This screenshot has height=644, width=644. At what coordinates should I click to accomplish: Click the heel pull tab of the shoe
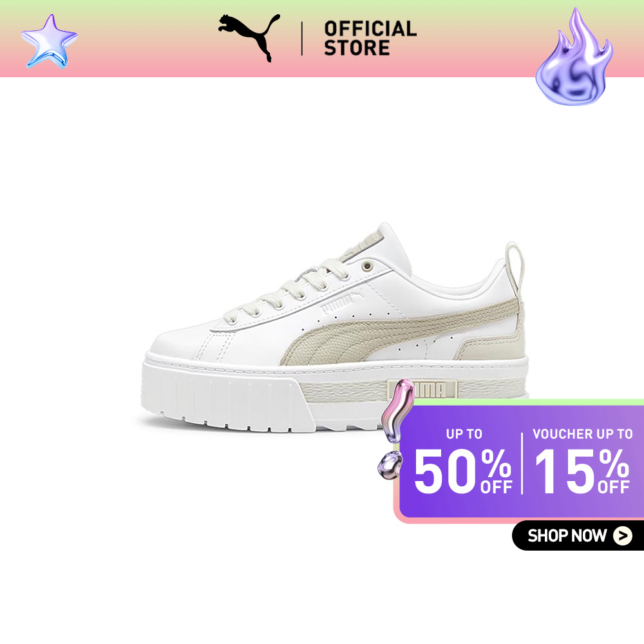coord(515,265)
